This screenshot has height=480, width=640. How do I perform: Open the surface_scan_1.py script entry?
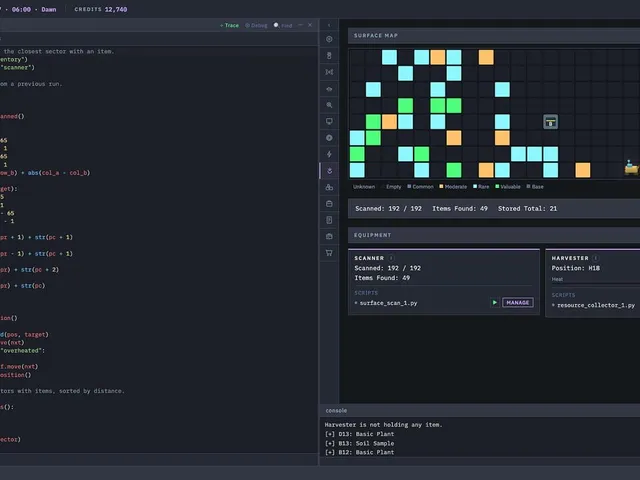388,303
